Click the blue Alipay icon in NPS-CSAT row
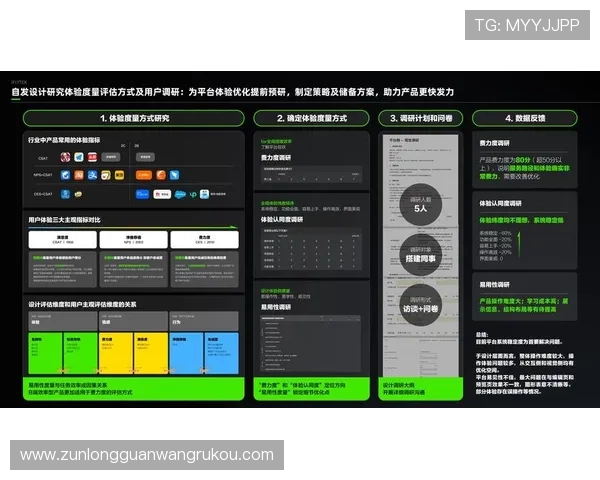The width and height of the screenshot is (600, 480). 92,175
